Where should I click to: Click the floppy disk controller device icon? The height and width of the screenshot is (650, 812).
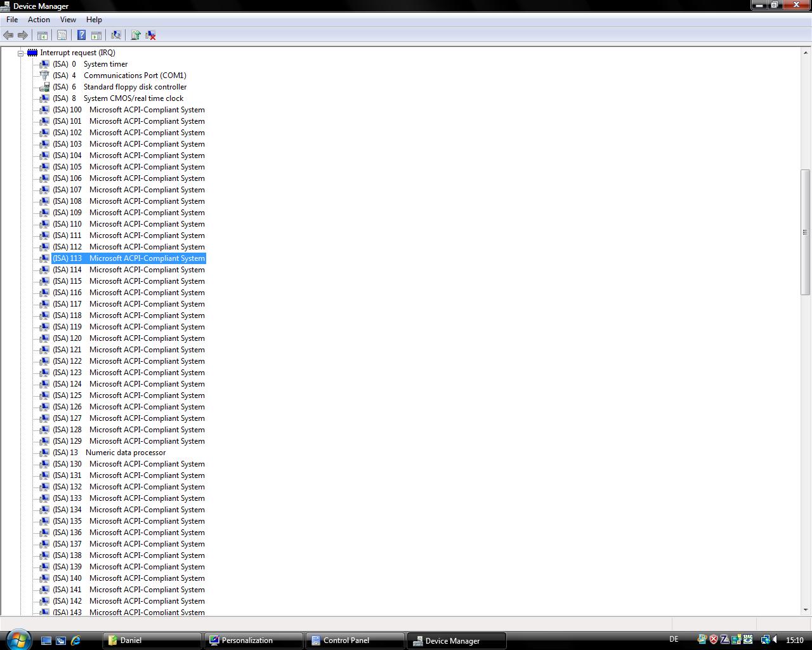point(44,87)
